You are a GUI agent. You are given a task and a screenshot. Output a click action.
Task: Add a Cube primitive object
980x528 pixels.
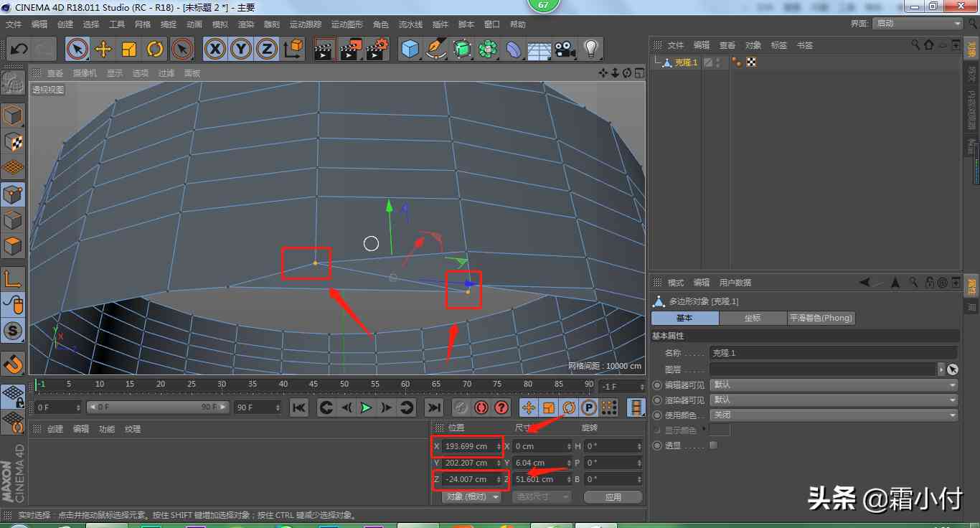410,49
